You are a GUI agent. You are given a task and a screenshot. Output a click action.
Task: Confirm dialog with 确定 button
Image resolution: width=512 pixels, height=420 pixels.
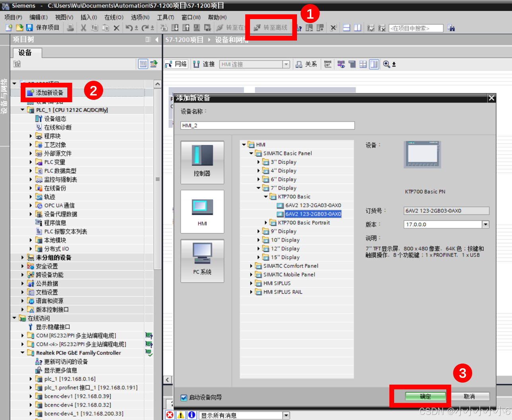coord(425,397)
